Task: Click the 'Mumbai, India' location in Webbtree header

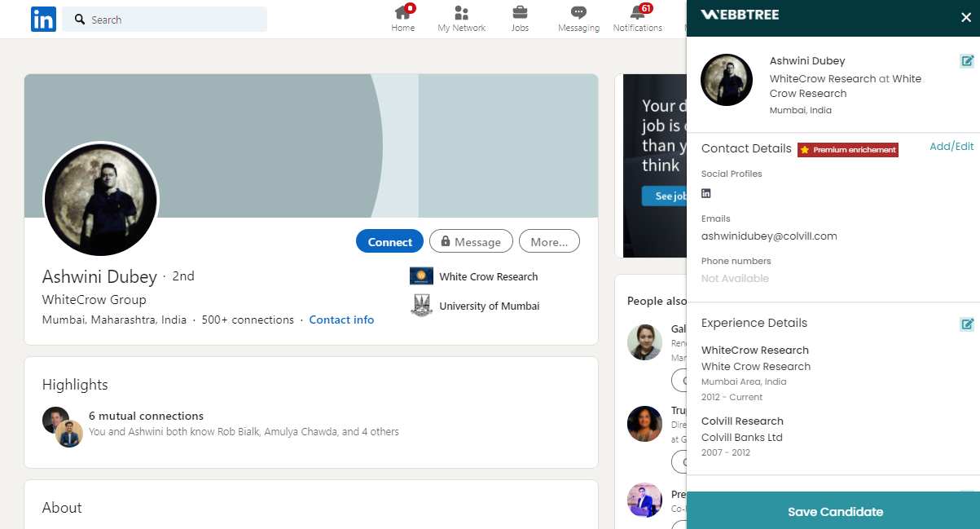Action: coord(801,110)
